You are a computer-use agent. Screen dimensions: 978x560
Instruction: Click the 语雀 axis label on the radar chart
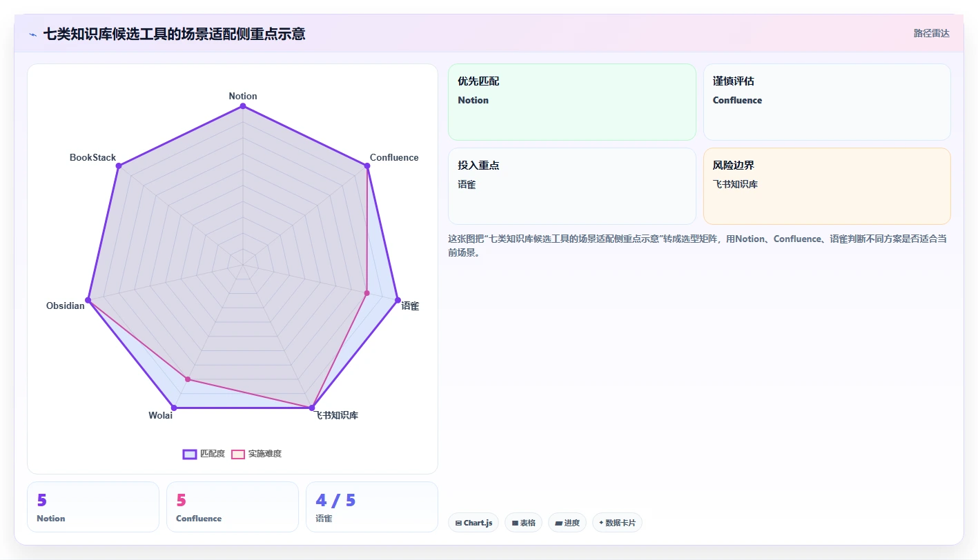point(410,306)
